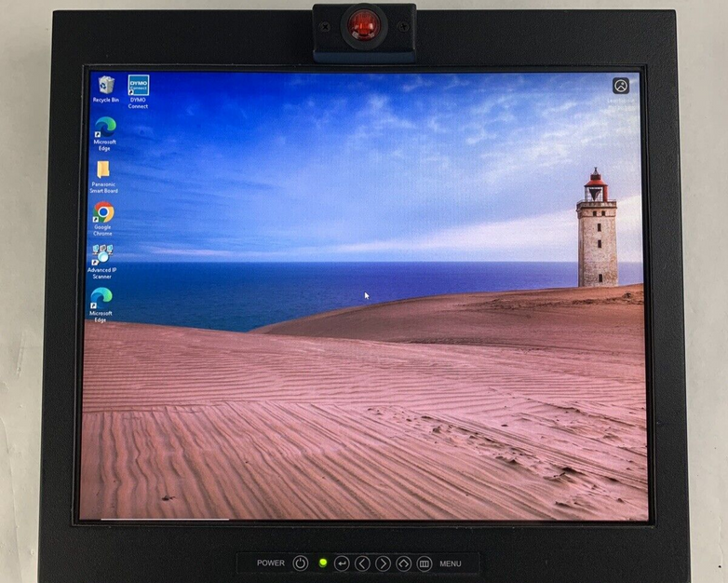This screenshot has width=728, height=583.
Task: Launch the DYMO Connect shortcut
Action: pos(138,87)
